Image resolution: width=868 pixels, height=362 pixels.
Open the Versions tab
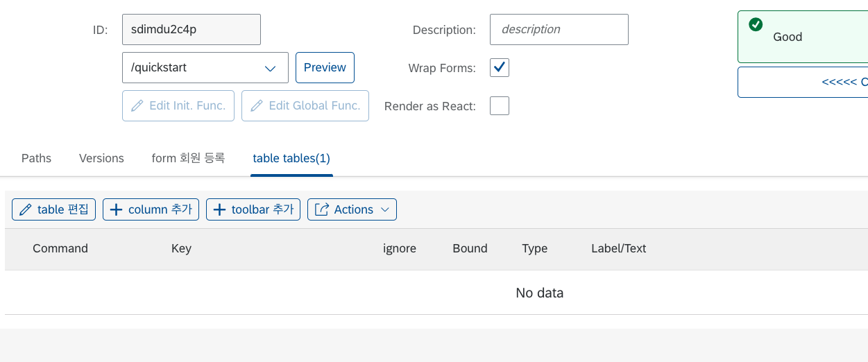click(101, 158)
